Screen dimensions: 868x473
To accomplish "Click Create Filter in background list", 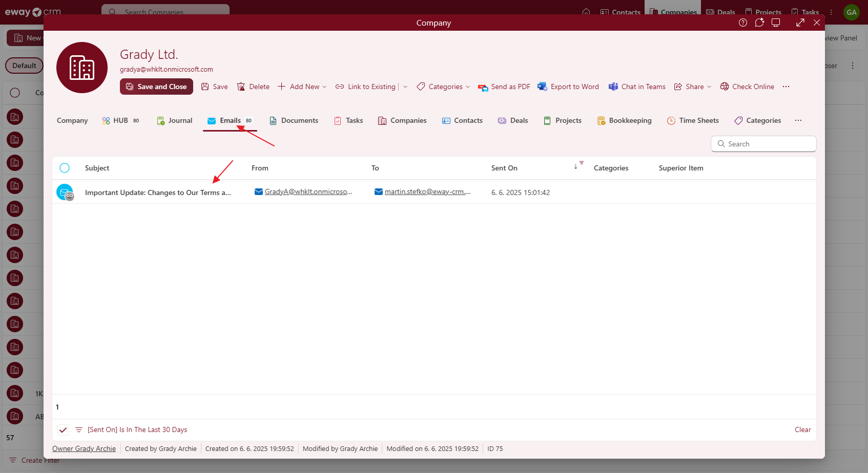I will (35, 461).
